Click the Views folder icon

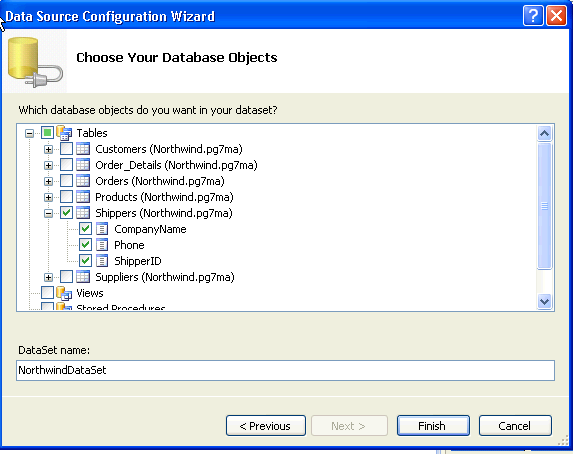pos(64,293)
